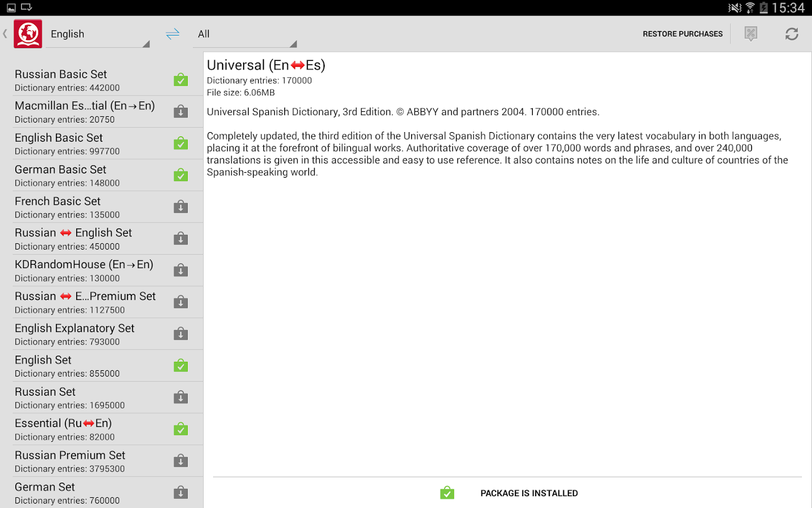Download the German Set package
The height and width of the screenshot is (508, 812).
(180, 492)
